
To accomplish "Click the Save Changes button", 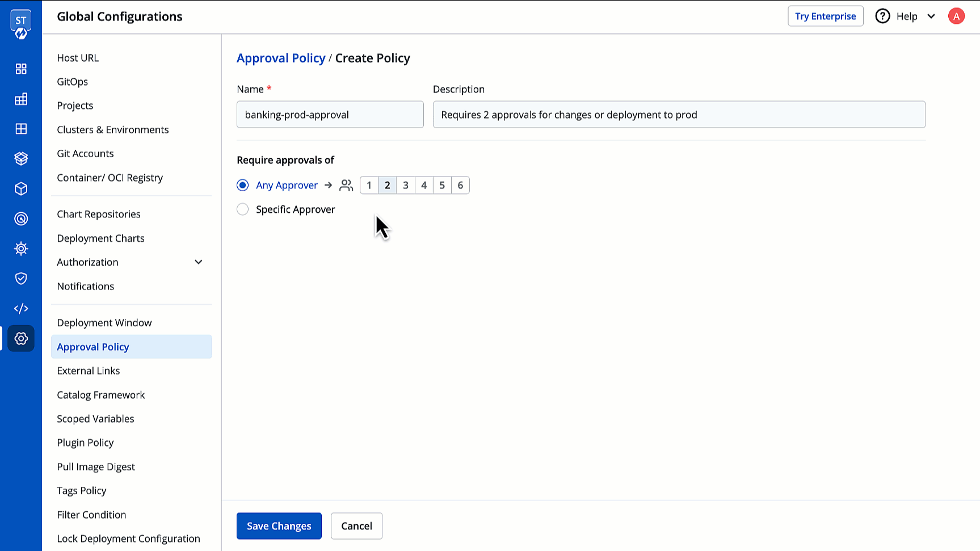I will pyautogui.click(x=279, y=526).
